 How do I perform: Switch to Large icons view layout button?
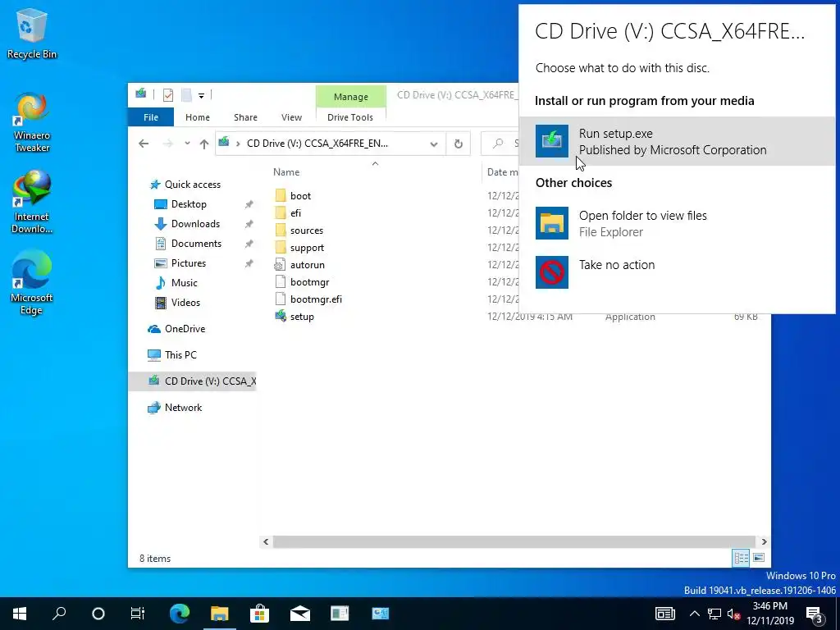pos(759,558)
